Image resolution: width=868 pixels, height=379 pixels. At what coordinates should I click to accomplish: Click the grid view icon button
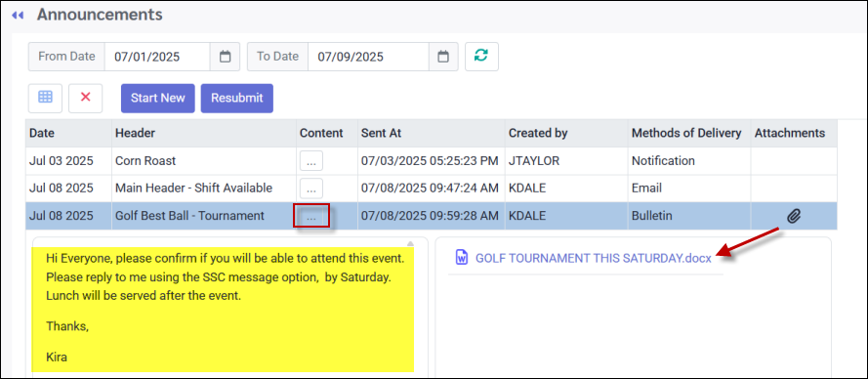[x=45, y=98]
